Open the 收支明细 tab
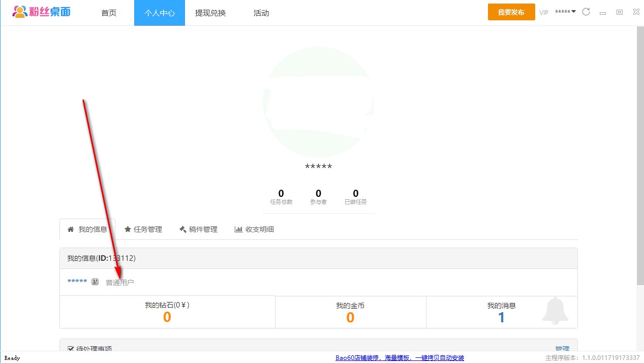The height and width of the screenshot is (363, 644). [254, 229]
